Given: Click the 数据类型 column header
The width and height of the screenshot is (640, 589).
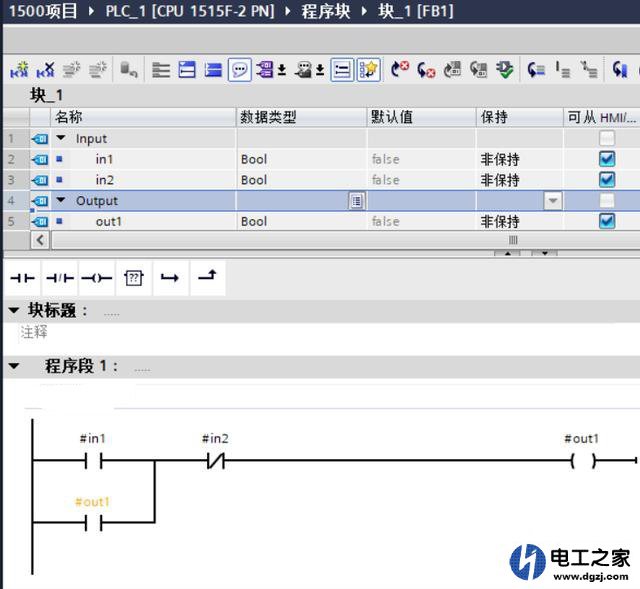Looking at the screenshot, I should point(301,118).
